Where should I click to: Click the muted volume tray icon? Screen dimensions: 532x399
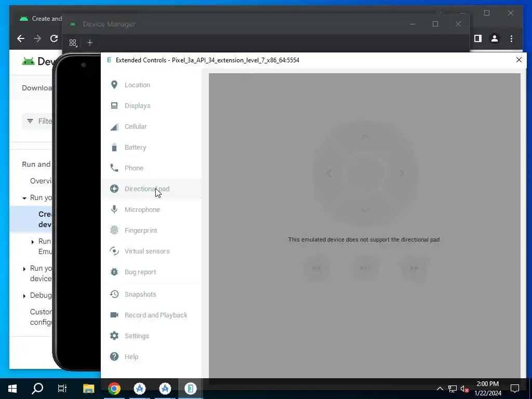pyautogui.click(x=465, y=389)
